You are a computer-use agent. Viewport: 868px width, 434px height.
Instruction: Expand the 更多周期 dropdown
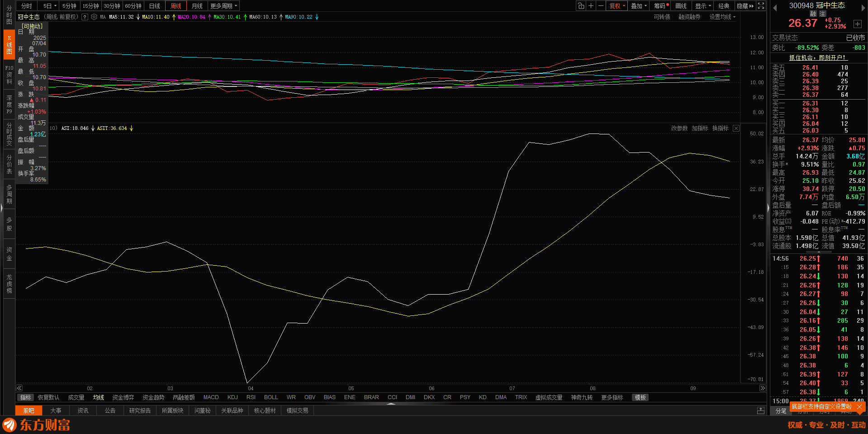(x=223, y=6)
